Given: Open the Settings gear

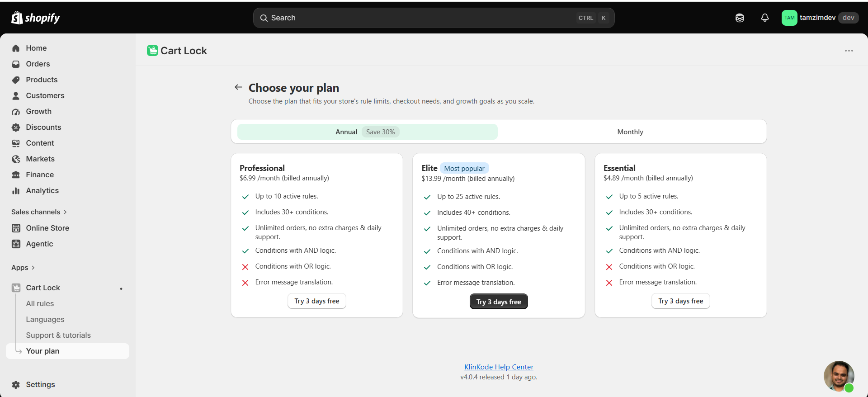Looking at the screenshot, I should coord(16,385).
